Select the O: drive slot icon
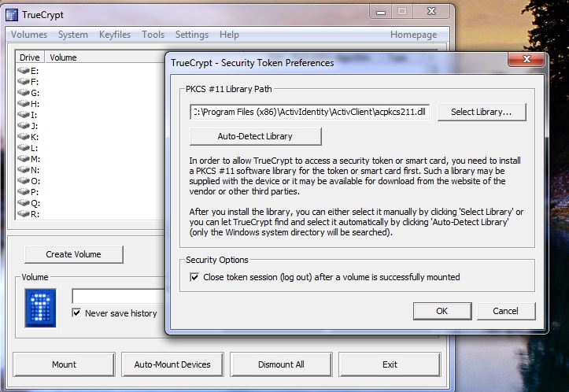 click(x=24, y=181)
